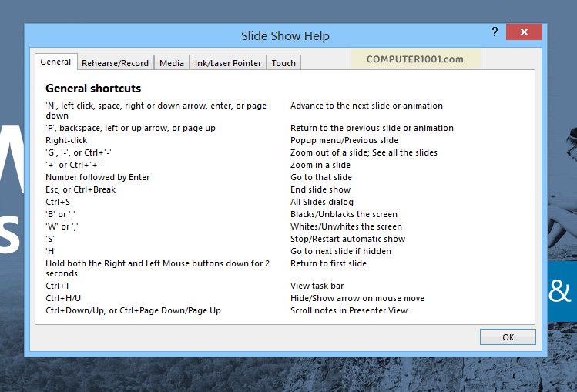
Task: Click the 'P', backspace, left or up arrow entry
Action: click(131, 128)
